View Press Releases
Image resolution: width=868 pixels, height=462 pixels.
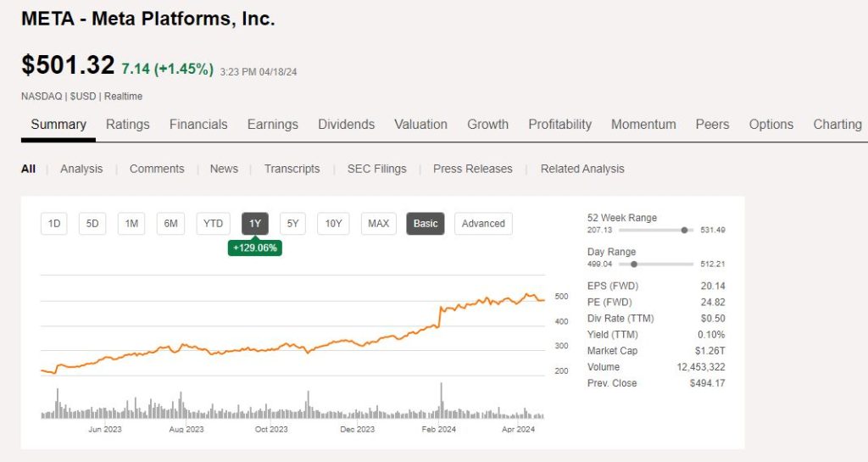(473, 169)
